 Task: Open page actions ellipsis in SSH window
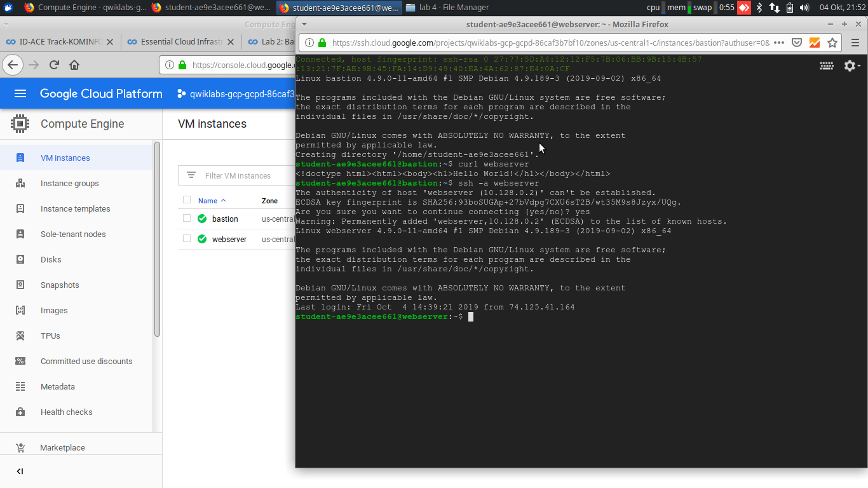coord(779,43)
